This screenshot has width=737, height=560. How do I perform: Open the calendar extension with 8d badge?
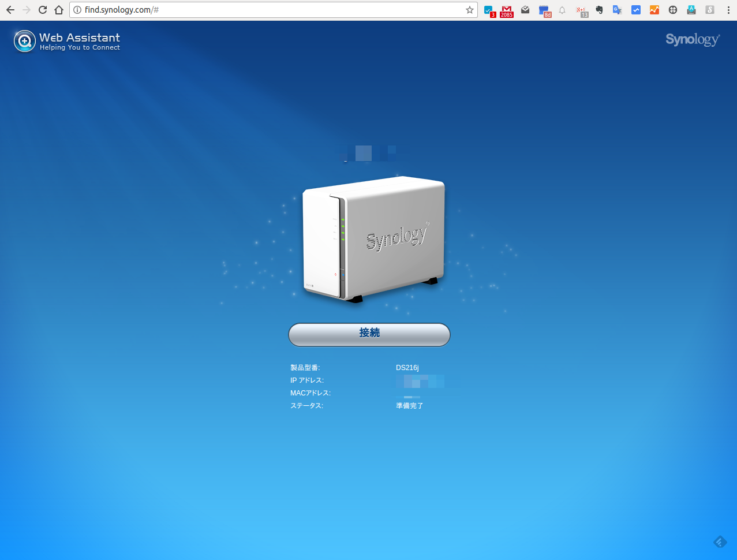[x=544, y=10]
